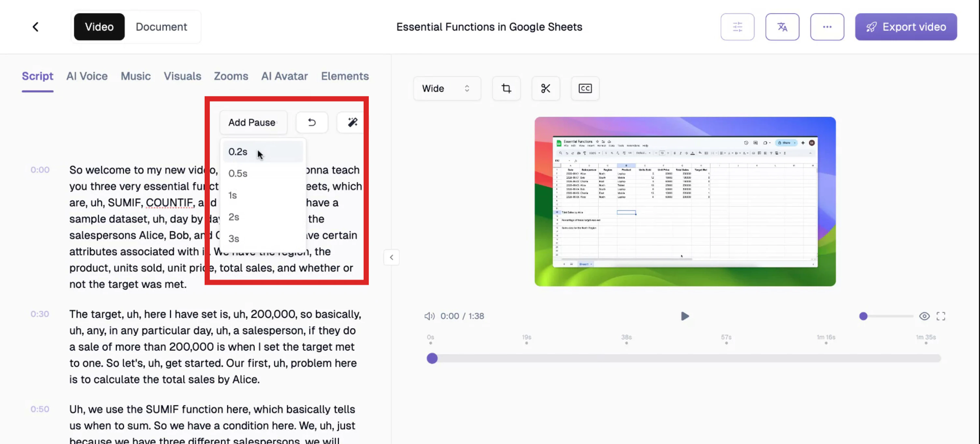Image resolution: width=980 pixels, height=444 pixels.
Task: Click the magic wand icon beside Add Pause
Action: (x=352, y=122)
